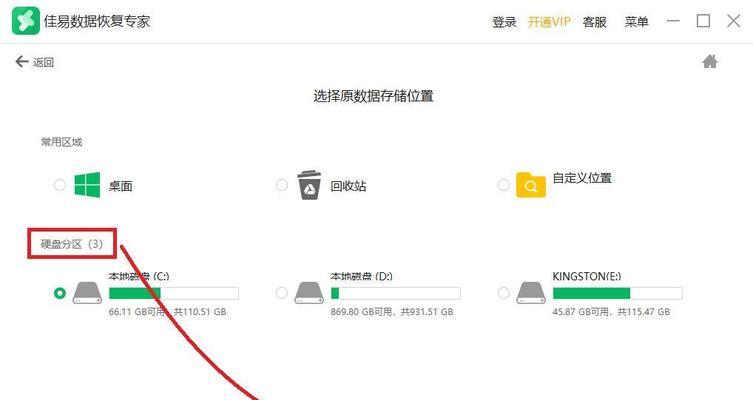Go to the home screen icon
The height and width of the screenshot is (400, 753).
(710, 61)
